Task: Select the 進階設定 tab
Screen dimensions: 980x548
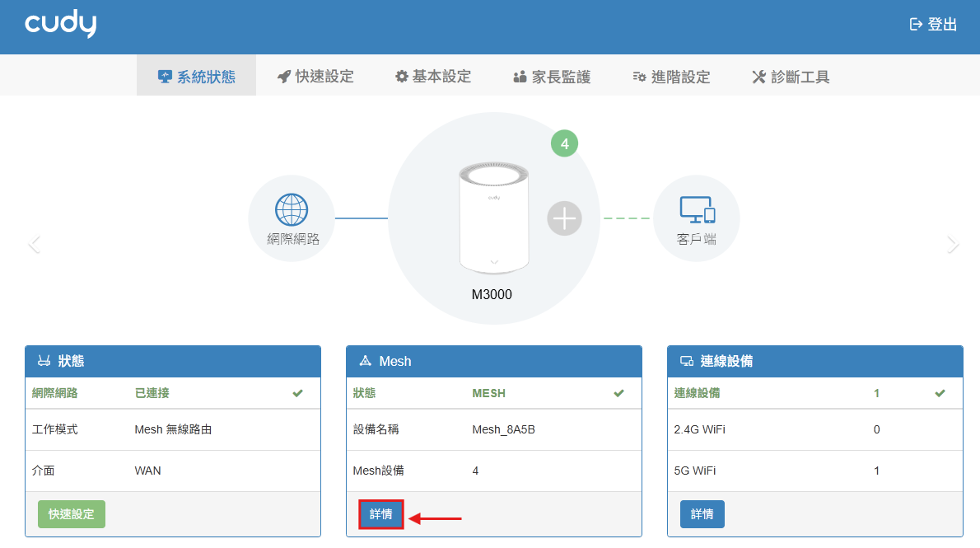Action: pos(671,77)
